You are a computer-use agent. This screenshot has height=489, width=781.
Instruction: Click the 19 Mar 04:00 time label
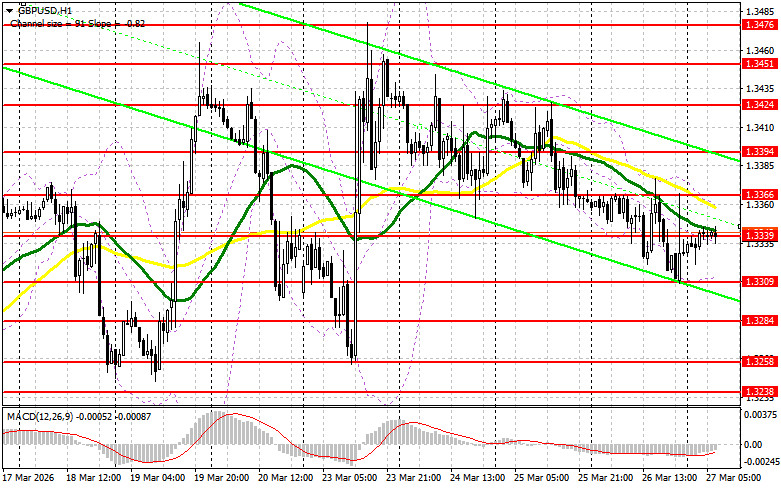pyautogui.click(x=157, y=478)
